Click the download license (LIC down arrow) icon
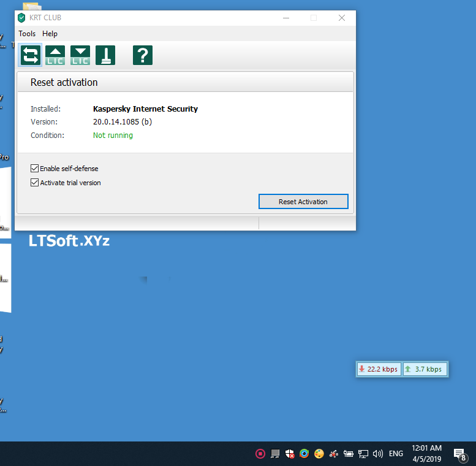This screenshot has width=476, height=466. [80, 55]
